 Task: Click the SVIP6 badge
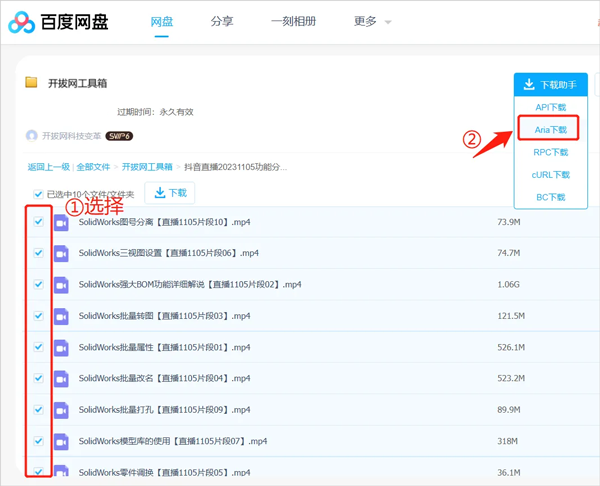click(x=119, y=136)
